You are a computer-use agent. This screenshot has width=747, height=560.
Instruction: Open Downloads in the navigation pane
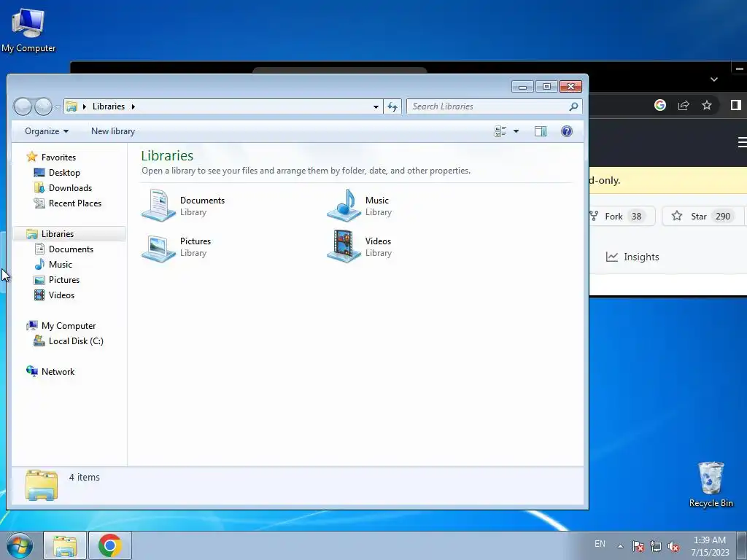pyautogui.click(x=70, y=187)
